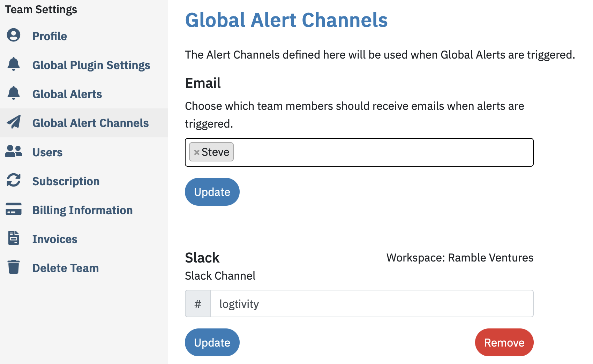Click the Billing Information card icon
The image size is (593, 364).
(x=14, y=210)
